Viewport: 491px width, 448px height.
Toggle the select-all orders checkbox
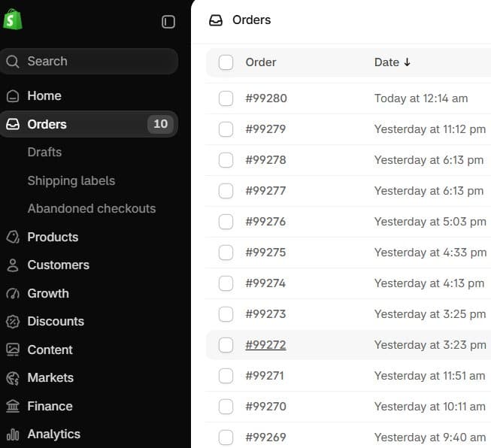226,62
